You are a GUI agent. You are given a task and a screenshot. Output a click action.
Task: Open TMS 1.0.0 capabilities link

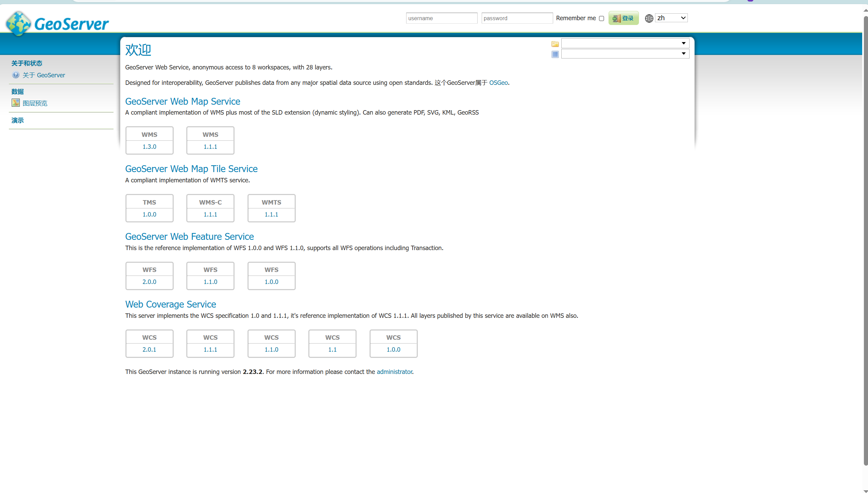click(149, 215)
